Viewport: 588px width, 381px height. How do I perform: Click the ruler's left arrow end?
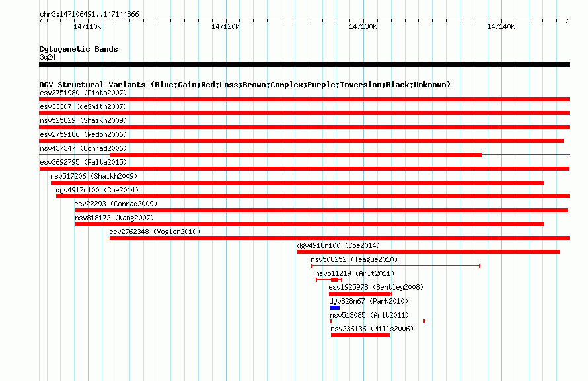(x=41, y=21)
